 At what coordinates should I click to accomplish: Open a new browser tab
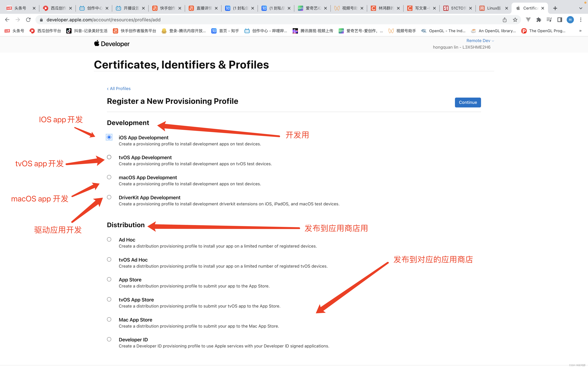555,8
